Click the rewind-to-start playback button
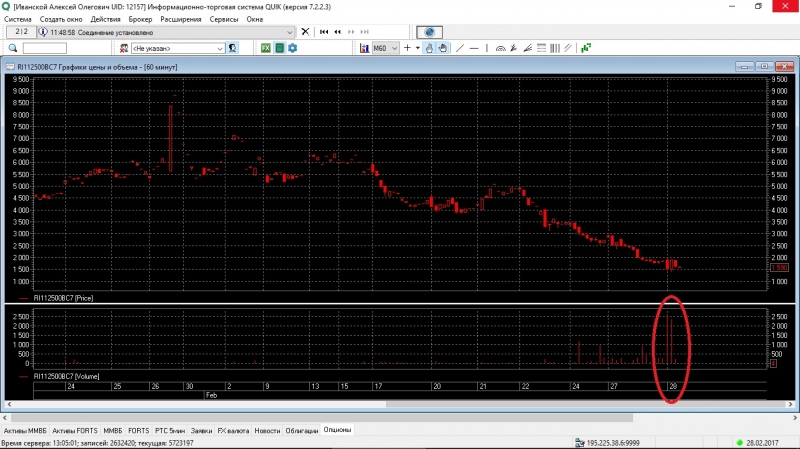The image size is (800, 449). click(325, 32)
